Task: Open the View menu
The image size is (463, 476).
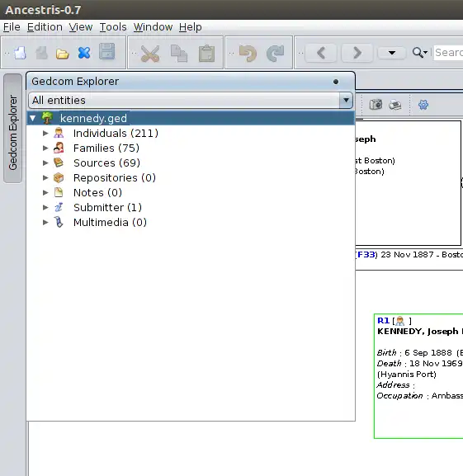Action: (x=80, y=27)
